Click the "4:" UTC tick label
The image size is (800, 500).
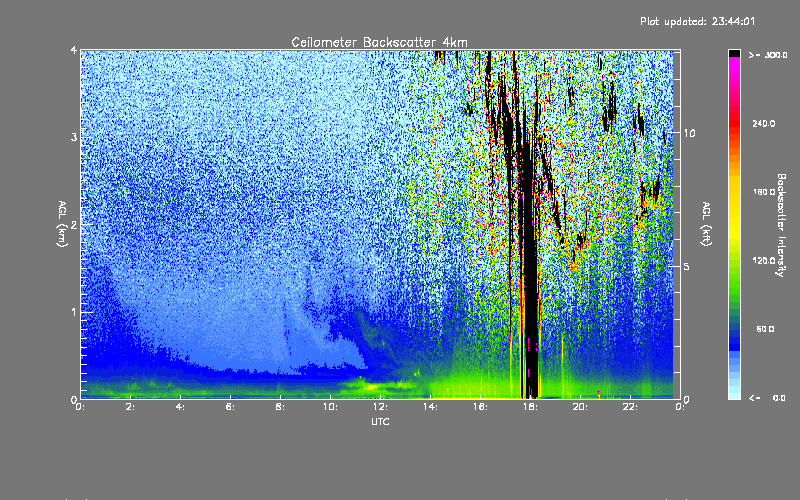click(181, 407)
